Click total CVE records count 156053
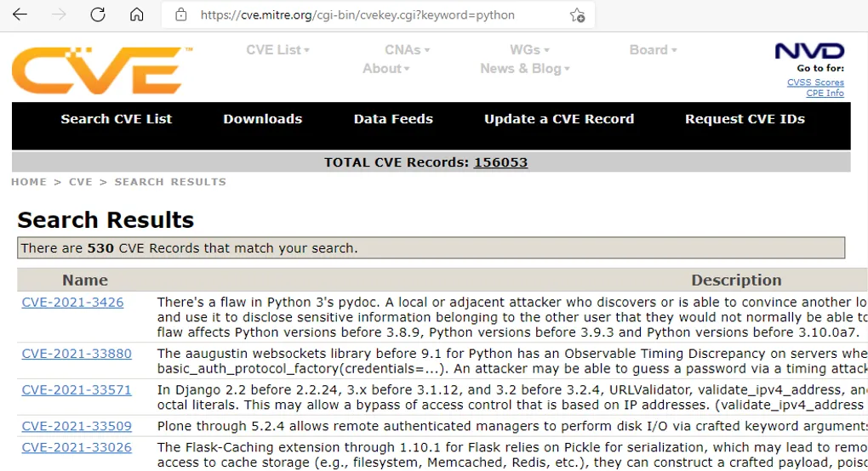This screenshot has height=471, width=868. (500, 162)
